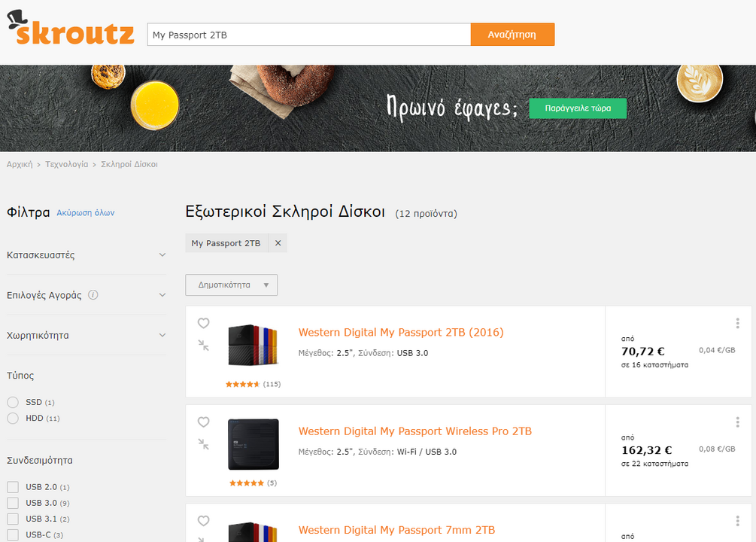Click My Passport 7mm 2TB product thumbnail

click(253, 531)
